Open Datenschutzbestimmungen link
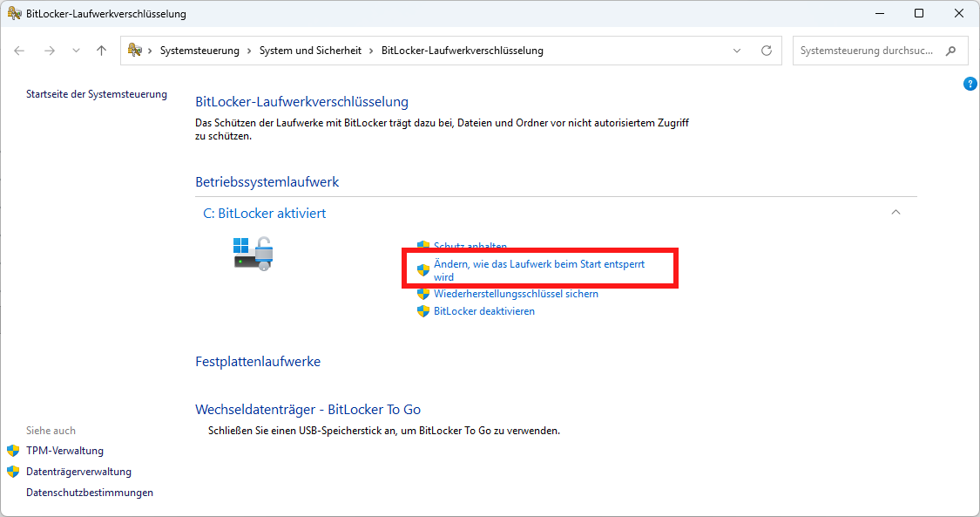This screenshot has width=980, height=517. [x=90, y=493]
